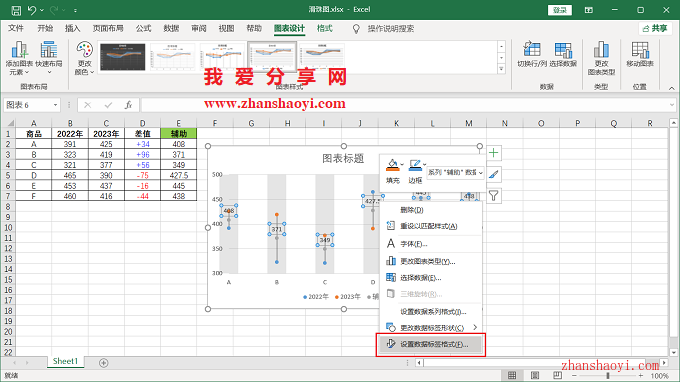Click the chart title 图表标题
Screen dimensions: 680x382
coord(343,159)
